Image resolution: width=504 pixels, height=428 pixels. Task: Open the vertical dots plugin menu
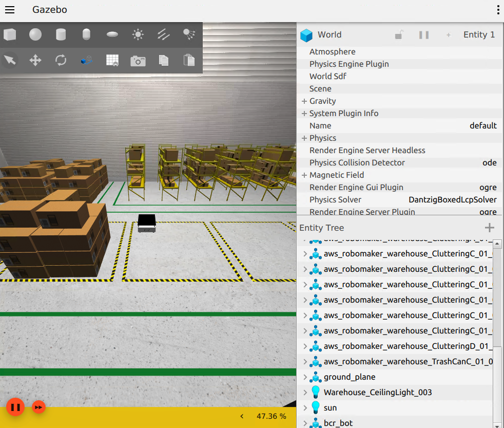point(498,10)
